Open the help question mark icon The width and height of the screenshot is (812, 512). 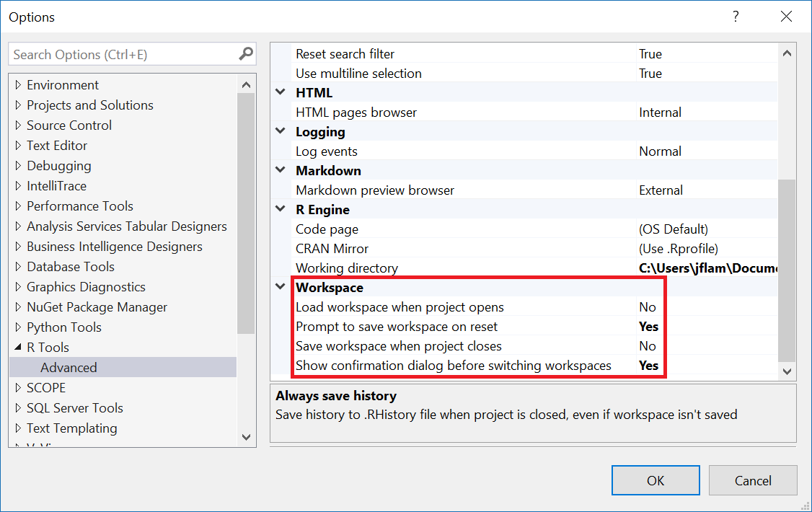tap(736, 17)
